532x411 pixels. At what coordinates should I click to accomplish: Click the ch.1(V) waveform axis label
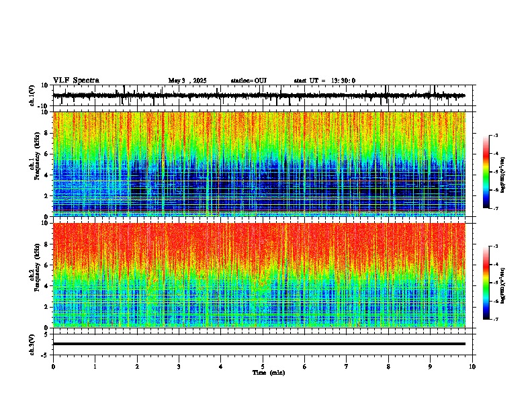tap(32, 95)
